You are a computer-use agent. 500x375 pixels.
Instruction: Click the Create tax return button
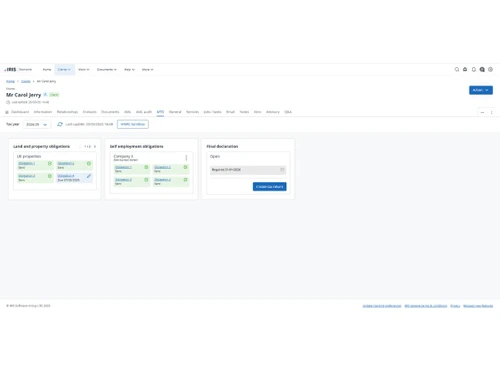pos(269,187)
